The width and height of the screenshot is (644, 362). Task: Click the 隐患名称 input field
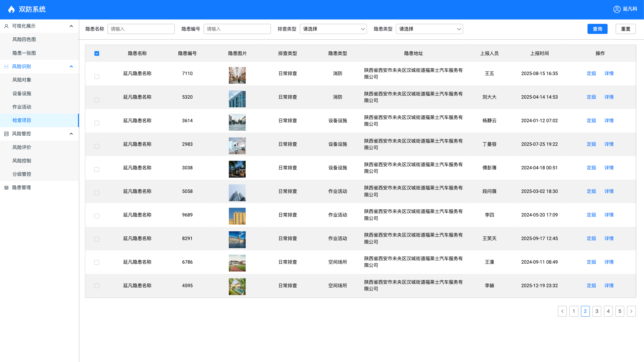pyautogui.click(x=141, y=29)
